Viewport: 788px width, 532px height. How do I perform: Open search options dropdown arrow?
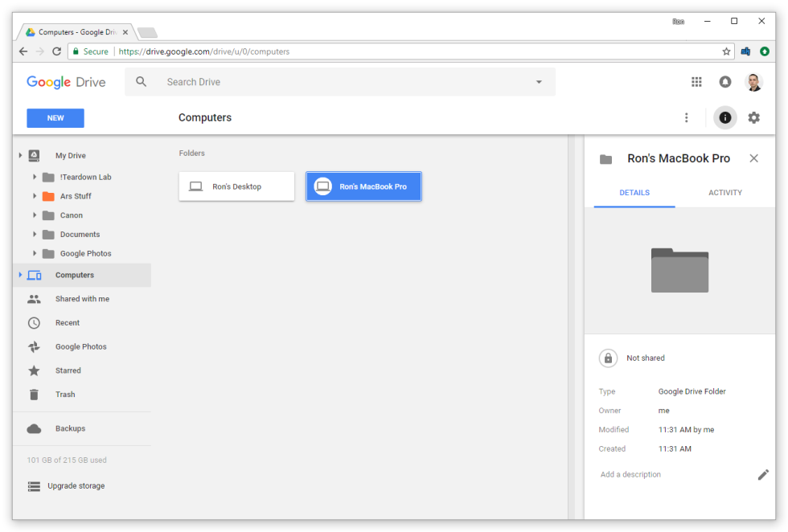[x=539, y=81]
